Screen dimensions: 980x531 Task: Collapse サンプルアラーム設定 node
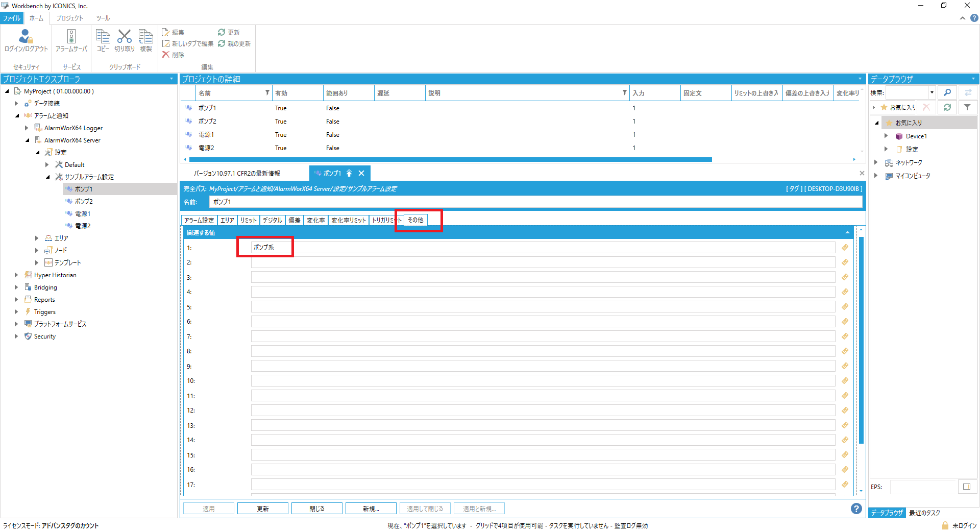(48, 177)
